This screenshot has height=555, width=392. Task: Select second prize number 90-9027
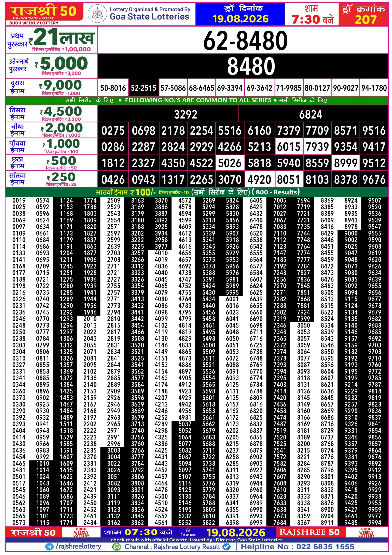click(346, 88)
